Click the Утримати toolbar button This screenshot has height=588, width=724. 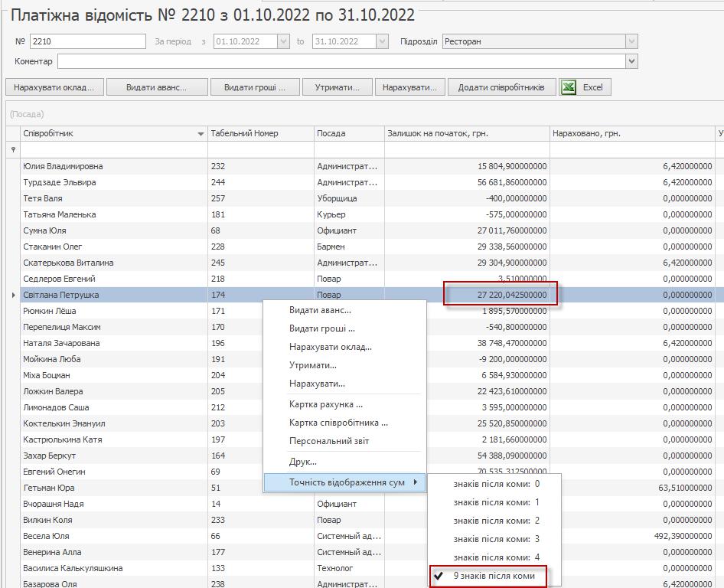[337, 87]
